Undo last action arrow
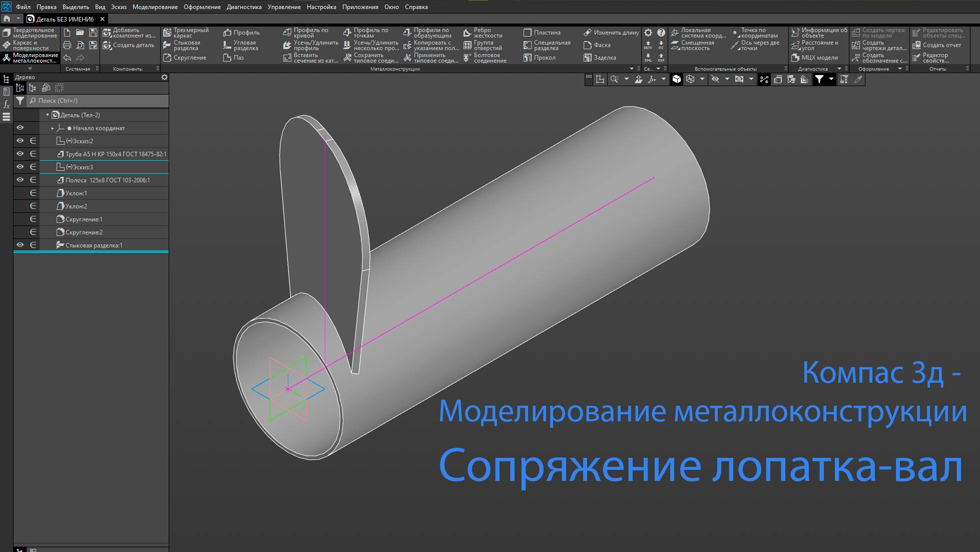 [67, 58]
